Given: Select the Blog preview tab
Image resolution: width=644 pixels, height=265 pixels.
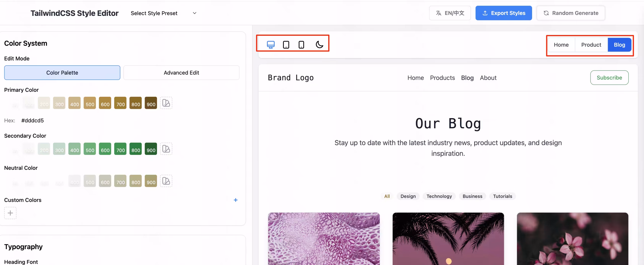Looking at the screenshot, I should 619,45.
